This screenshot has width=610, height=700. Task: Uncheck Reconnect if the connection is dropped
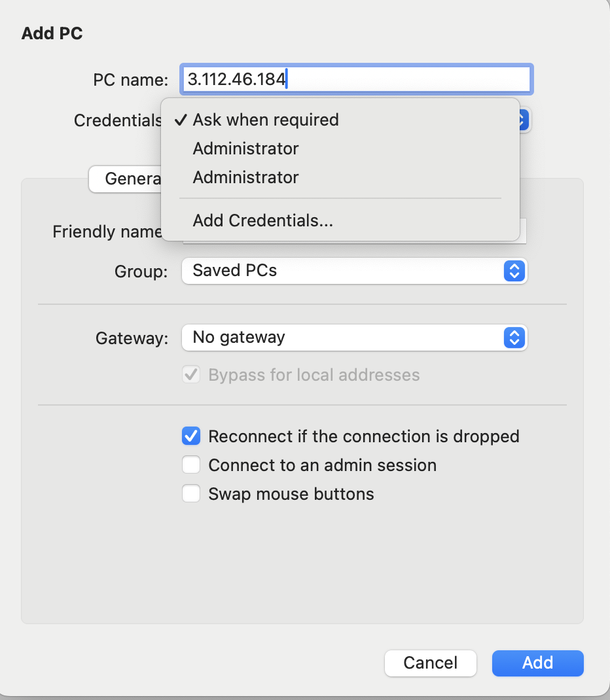[191, 436]
